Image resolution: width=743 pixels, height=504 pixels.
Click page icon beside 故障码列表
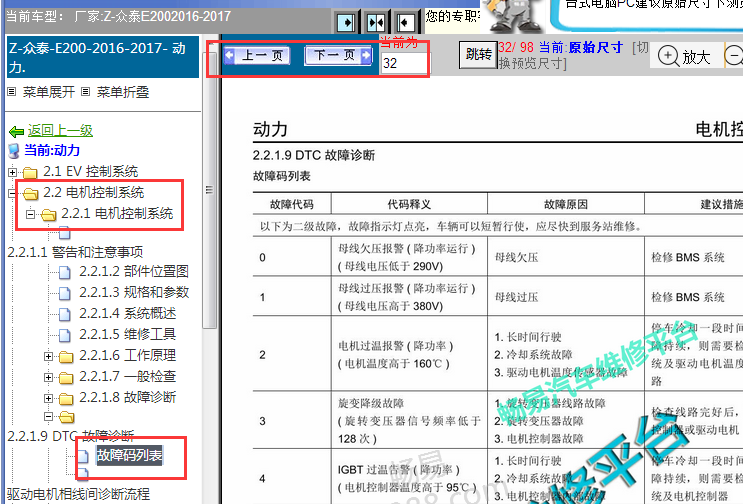coord(83,456)
